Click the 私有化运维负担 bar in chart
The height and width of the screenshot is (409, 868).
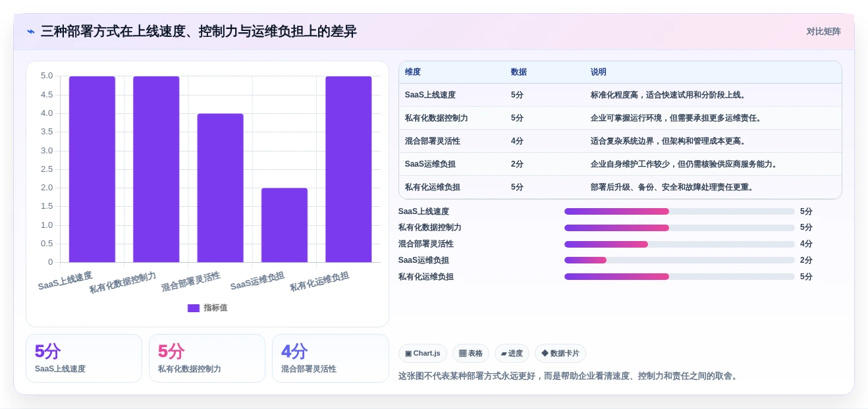pos(348,169)
